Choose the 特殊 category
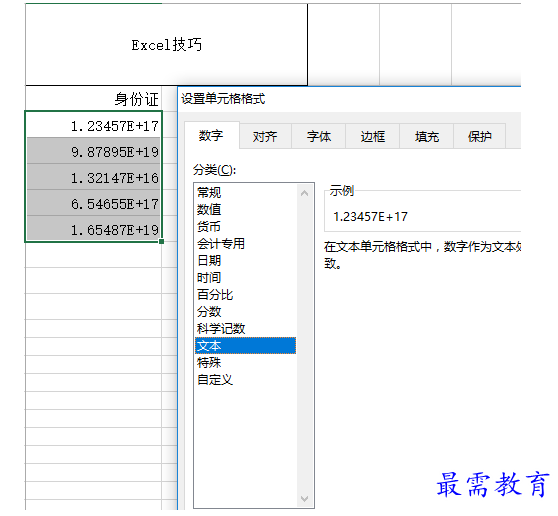558x516 pixels. 246,363
